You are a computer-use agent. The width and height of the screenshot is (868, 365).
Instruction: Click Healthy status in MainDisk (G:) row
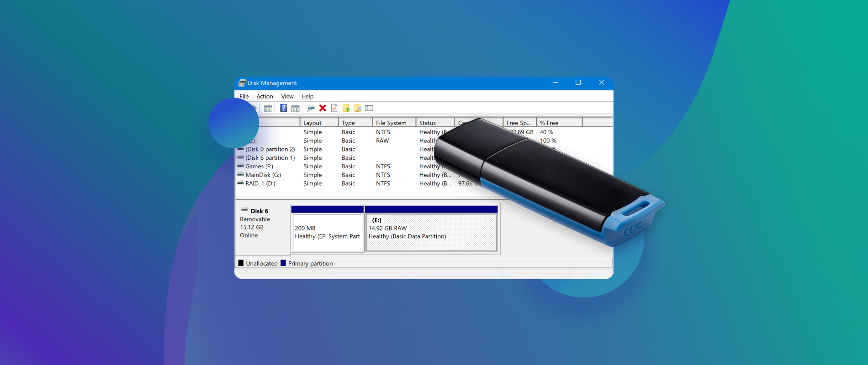point(435,175)
